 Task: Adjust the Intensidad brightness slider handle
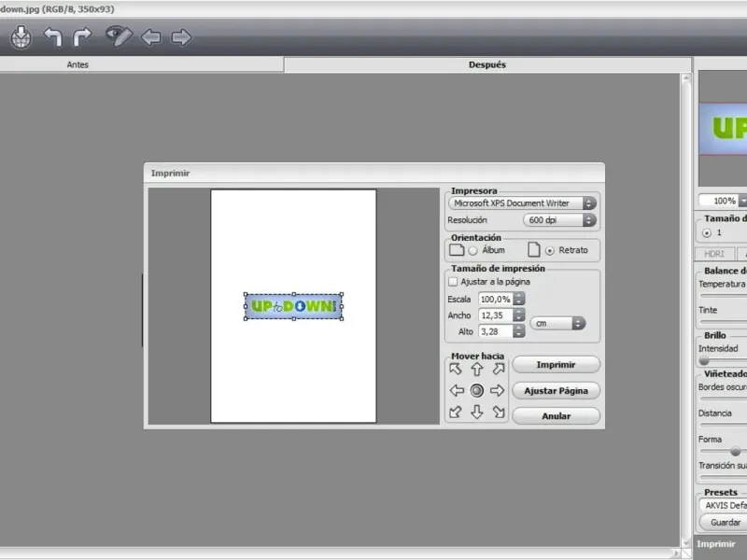click(704, 361)
